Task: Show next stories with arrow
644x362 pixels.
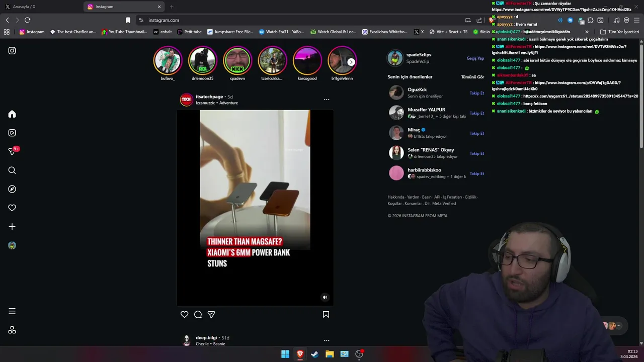Action: tap(351, 62)
